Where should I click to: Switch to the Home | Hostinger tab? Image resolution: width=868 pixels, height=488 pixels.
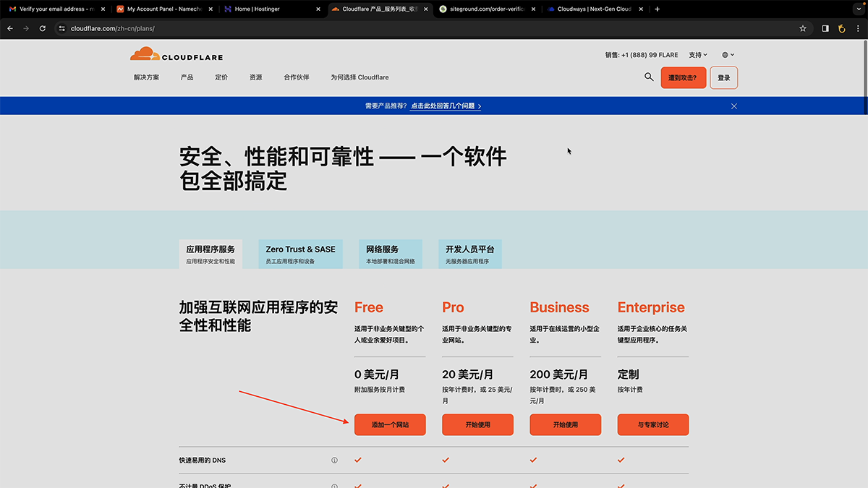coord(271,9)
